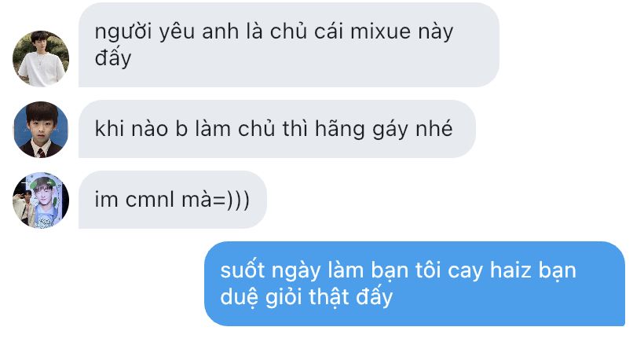
Task: Click the word 'đấy' ending first message
Action: click(113, 58)
